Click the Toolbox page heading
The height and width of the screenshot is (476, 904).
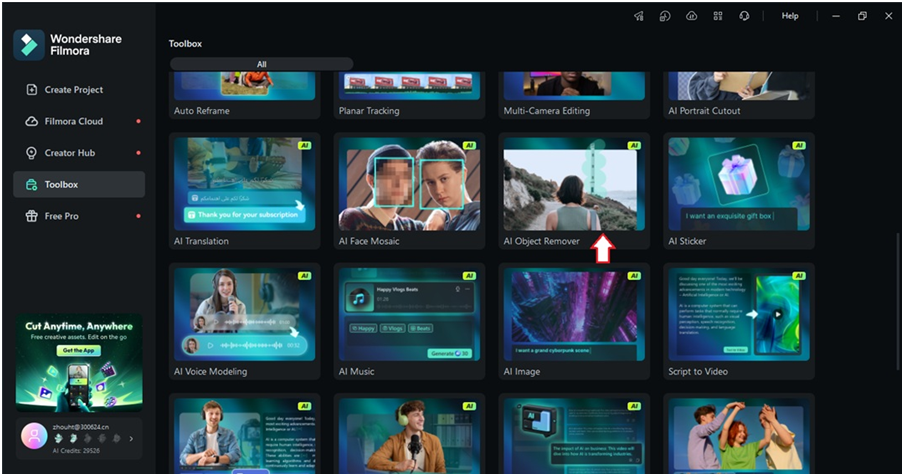[185, 44]
